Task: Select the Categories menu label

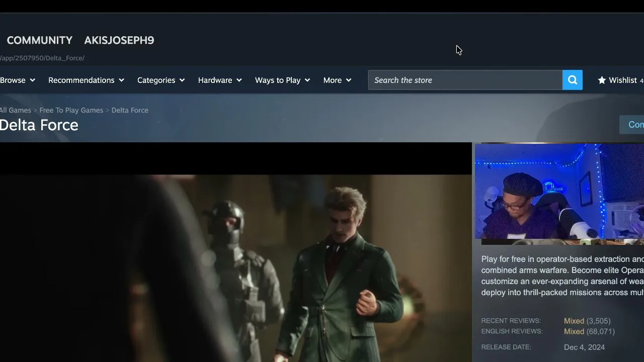Action: click(156, 80)
